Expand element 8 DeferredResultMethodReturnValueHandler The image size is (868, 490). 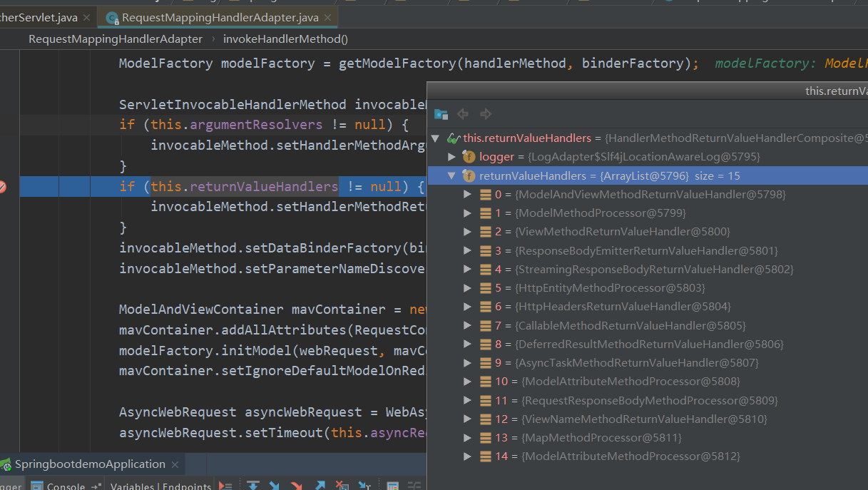(468, 344)
